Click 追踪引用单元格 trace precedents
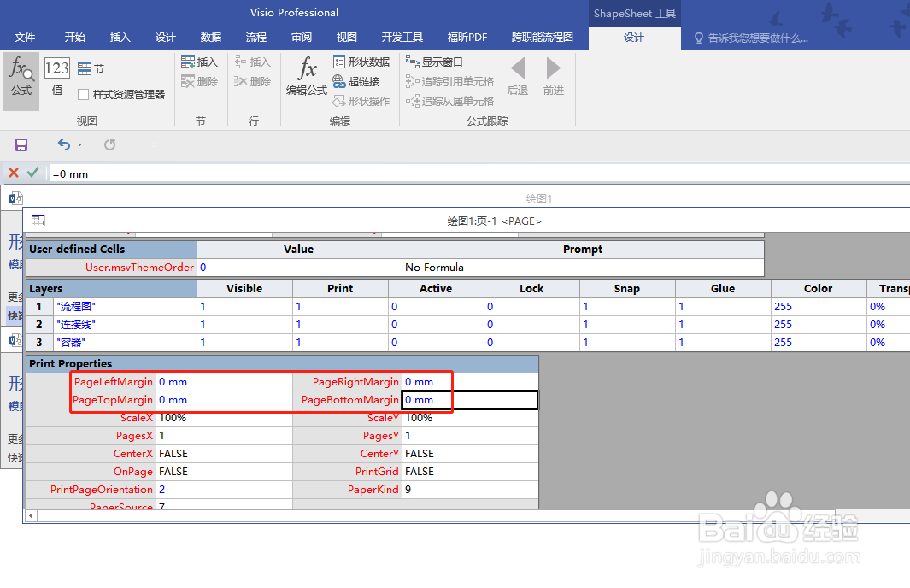This screenshot has height=588, width=910. pyautogui.click(x=449, y=81)
